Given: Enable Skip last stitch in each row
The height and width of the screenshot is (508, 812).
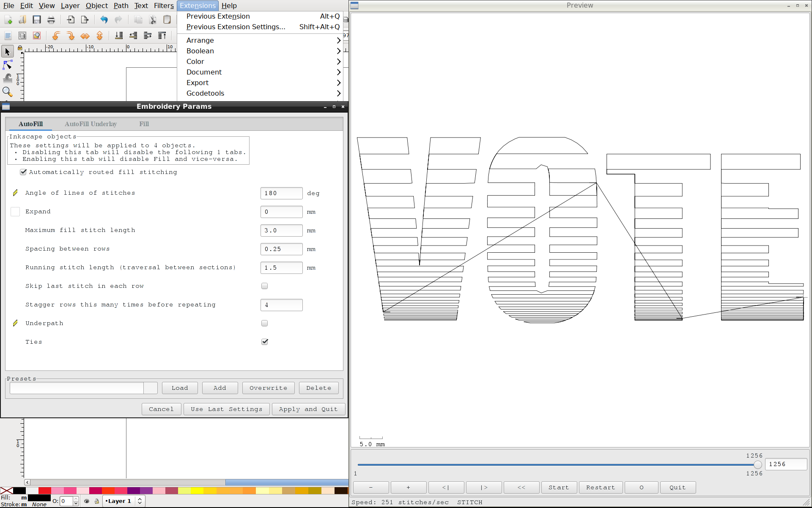Looking at the screenshot, I should (x=265, y=286).
